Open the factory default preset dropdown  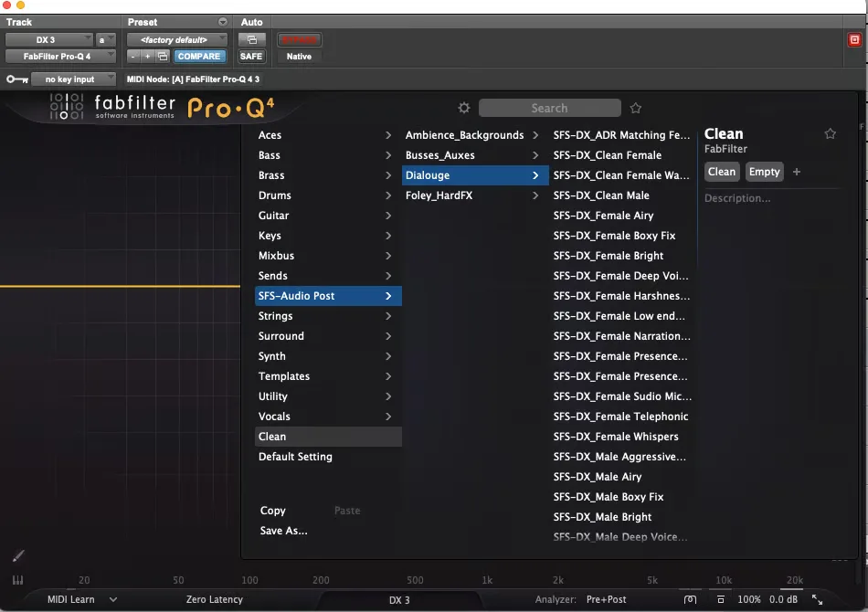177,40
